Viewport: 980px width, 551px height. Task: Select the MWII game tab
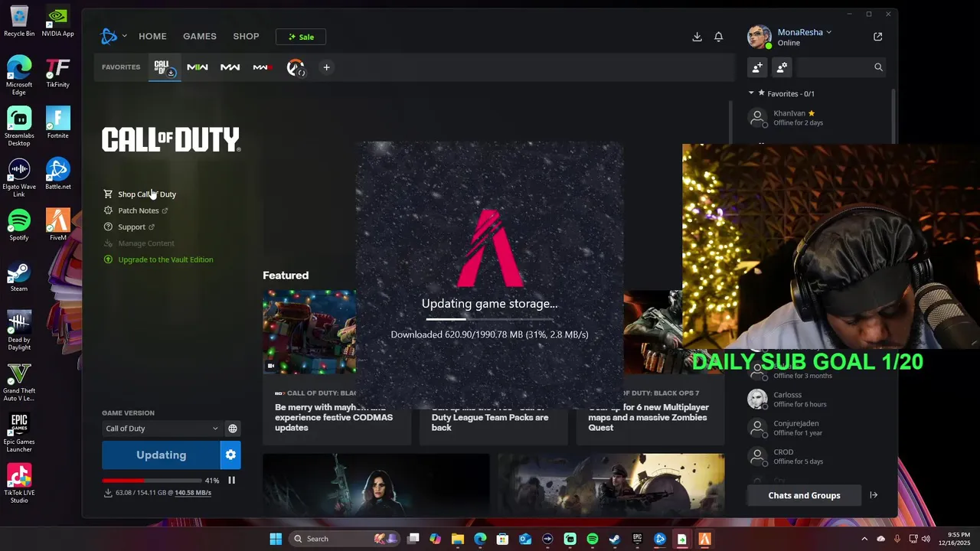pos(198,67)
